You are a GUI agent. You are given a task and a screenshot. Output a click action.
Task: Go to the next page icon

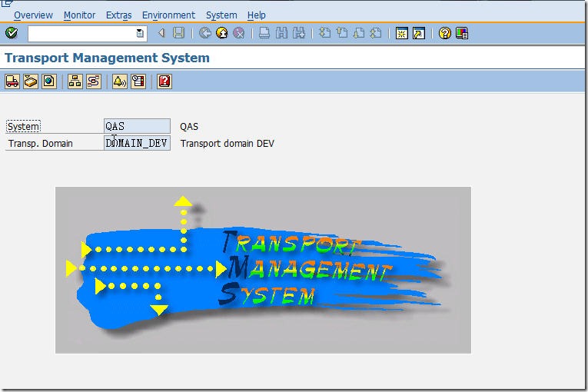(x=359, y=33)
